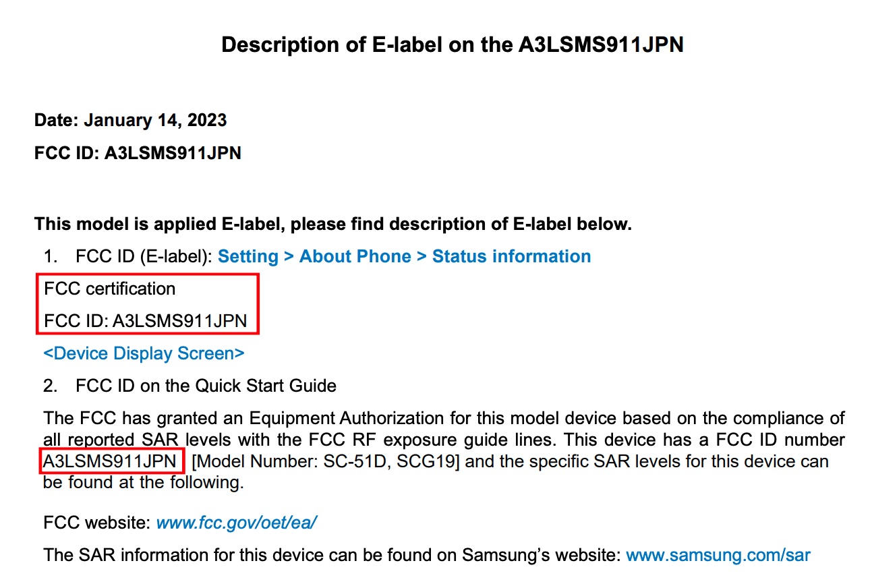This screenshot has height=588, width=872.
Task: Click FCC ID: A3LSMS911JPN inside red box
Action: (x=146, y=321)
